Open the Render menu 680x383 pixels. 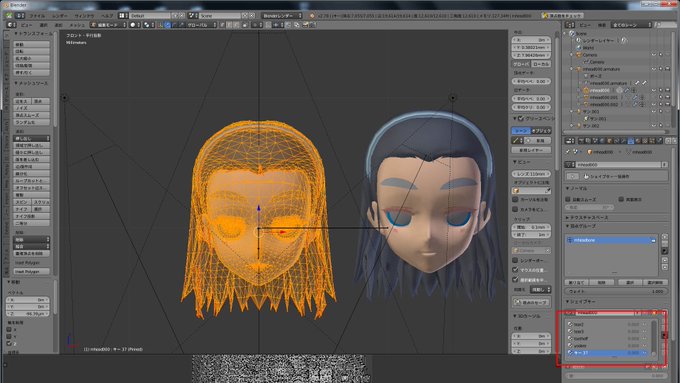(60, 16)
